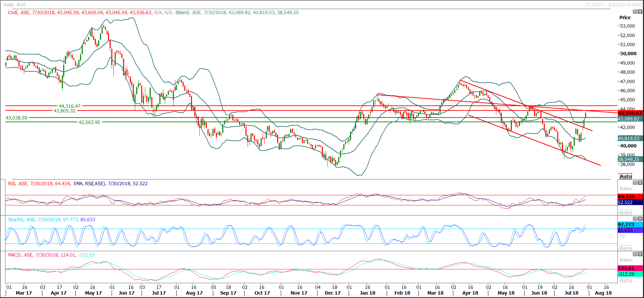Toggle Auto scaling on the price axis
The image size is (644, 298).
coord(626,176)
